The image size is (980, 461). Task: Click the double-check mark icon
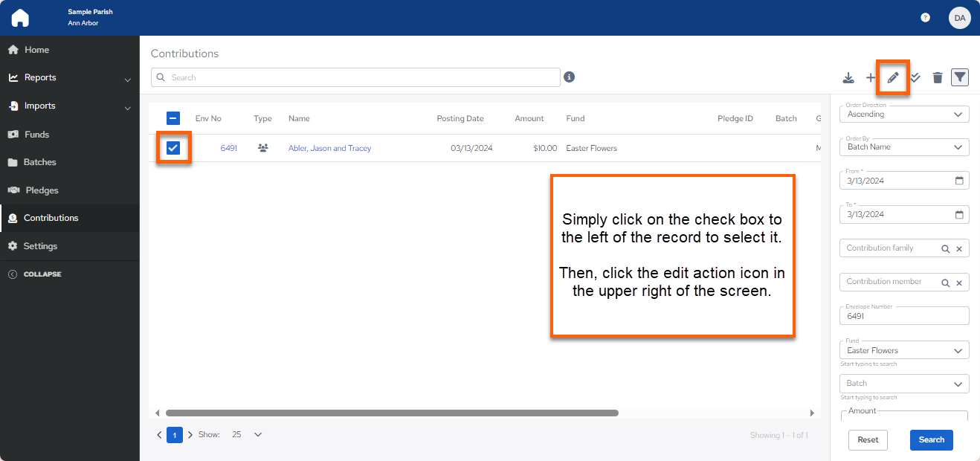click(915, 77)
